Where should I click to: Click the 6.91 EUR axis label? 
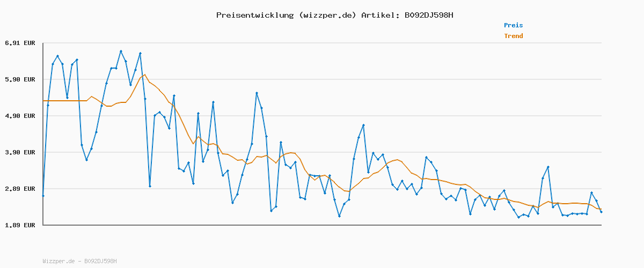click(20, 43)
